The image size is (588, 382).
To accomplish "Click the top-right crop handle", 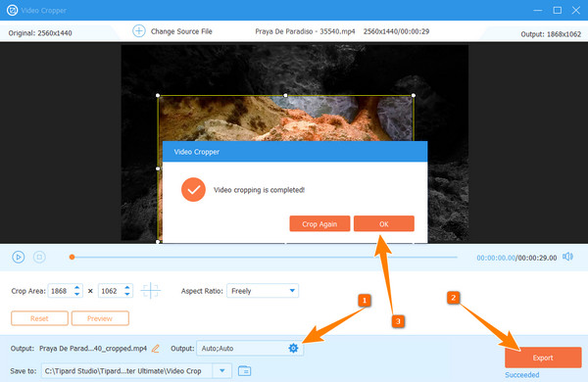I will tap(414, 96).
